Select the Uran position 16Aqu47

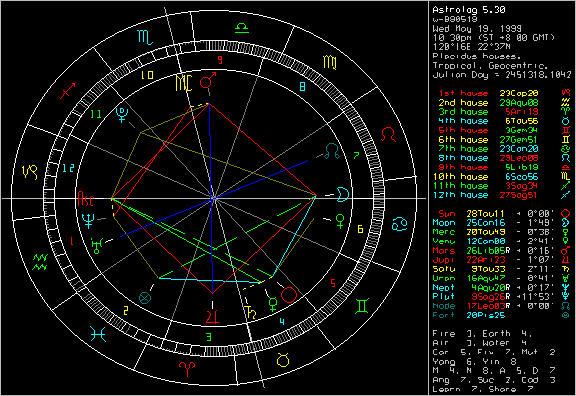click(486, 278)
